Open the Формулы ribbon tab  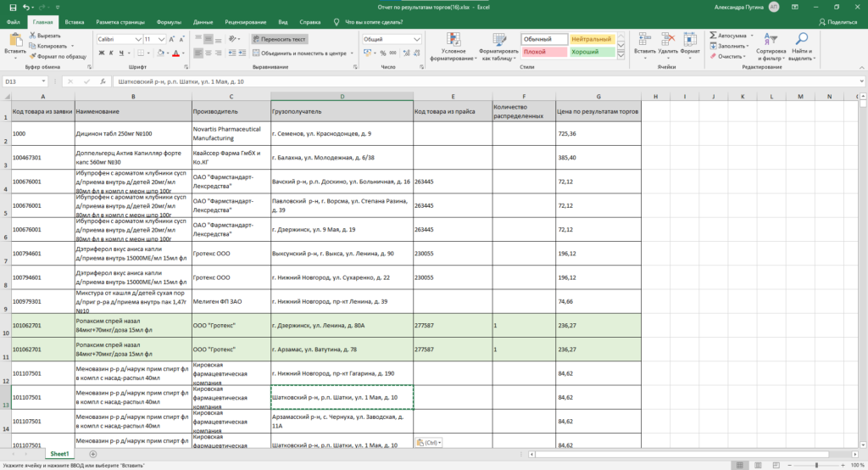coord(169,20)
